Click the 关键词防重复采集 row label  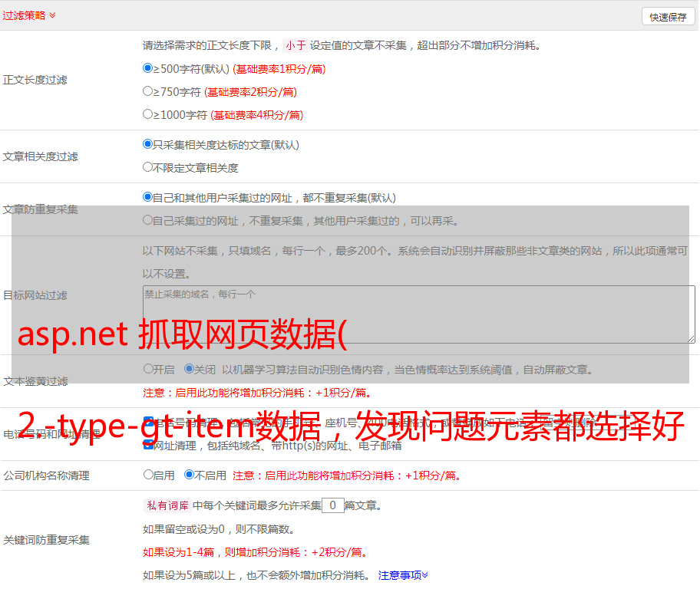(46, 541)
